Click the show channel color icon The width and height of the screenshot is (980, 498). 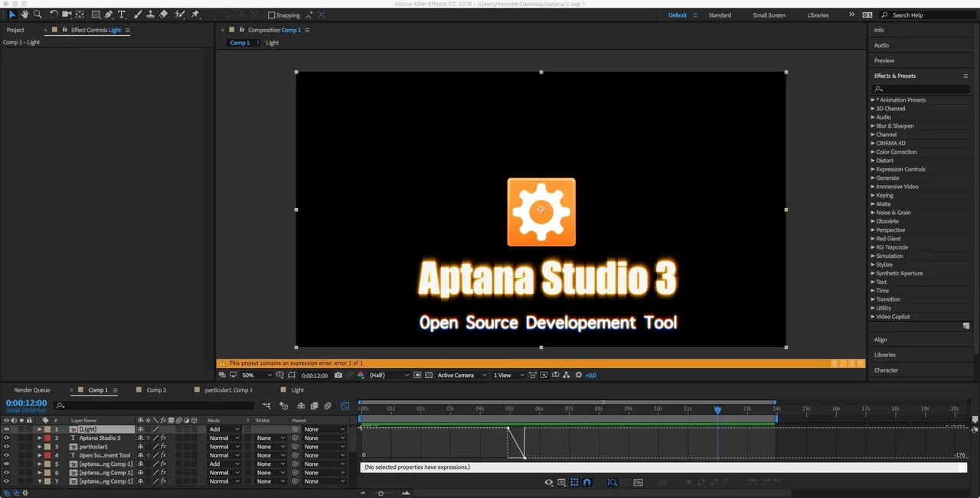click(x=361, y=376)
